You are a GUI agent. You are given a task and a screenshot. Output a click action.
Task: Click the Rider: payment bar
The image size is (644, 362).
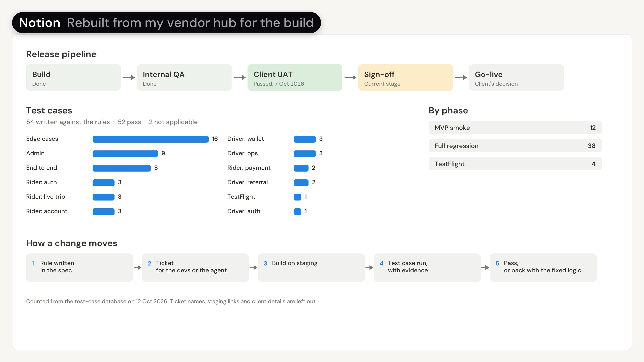click(301, 168)
